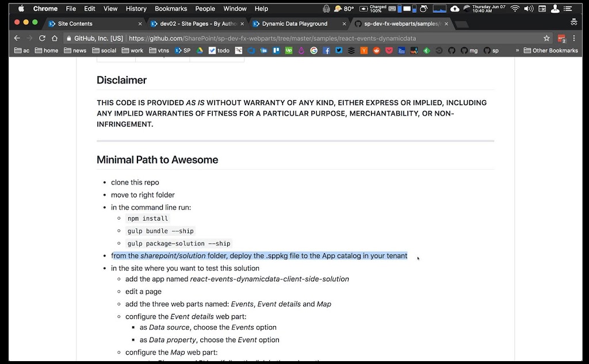The height and width of the screenshot is (364, 589).
Task: Open the Twitter bookmark icon
Action: (339, 51)
